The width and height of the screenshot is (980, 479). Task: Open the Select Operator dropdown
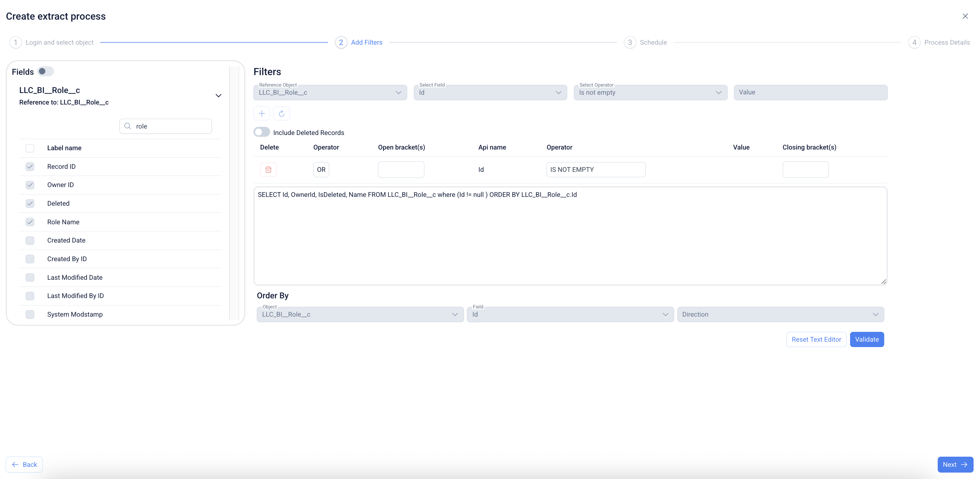(650, 92)
